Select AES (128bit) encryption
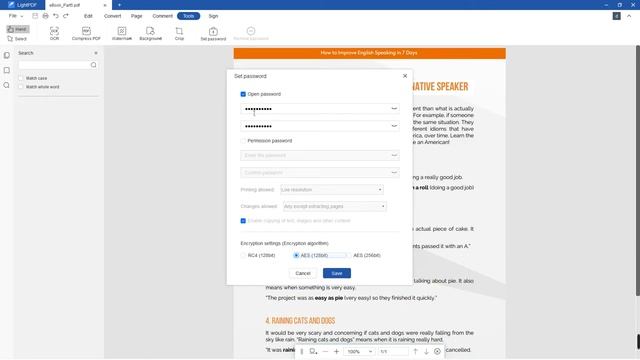The height and width of the screenshot is (360, 640). (296, 256)
